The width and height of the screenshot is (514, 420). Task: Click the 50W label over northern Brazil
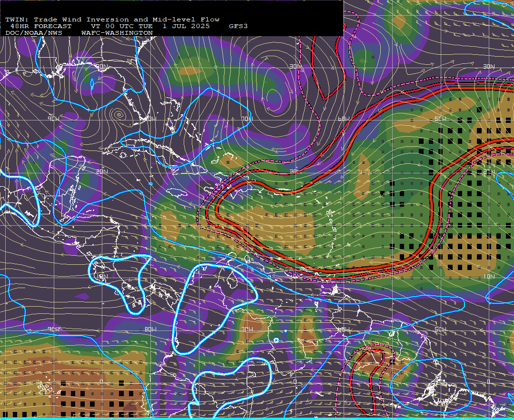pyautogui.click(x=440, y=329)
